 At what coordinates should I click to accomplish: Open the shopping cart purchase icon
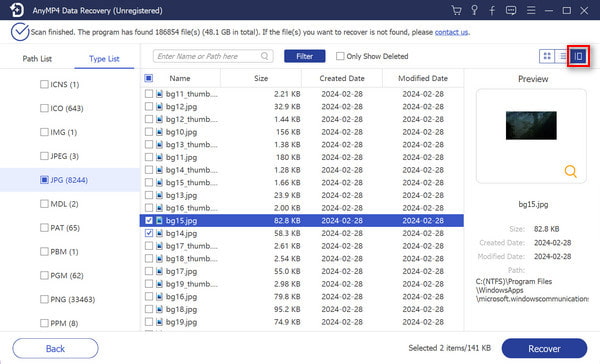coord(456,10)
